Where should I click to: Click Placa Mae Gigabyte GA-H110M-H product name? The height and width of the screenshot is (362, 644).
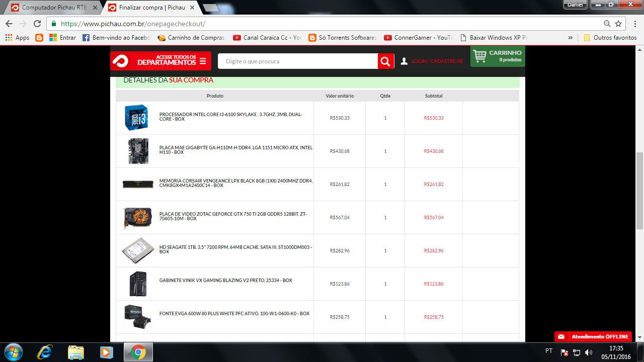tap(236, 150)
